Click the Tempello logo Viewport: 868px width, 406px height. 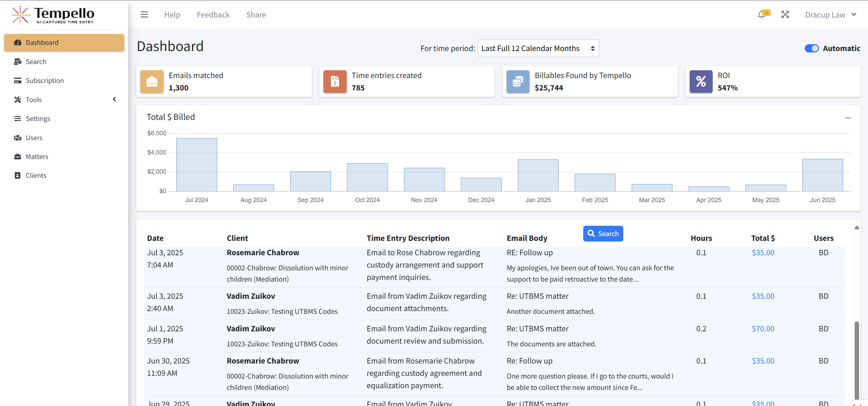pyautogui.click(x=53, y=15)
